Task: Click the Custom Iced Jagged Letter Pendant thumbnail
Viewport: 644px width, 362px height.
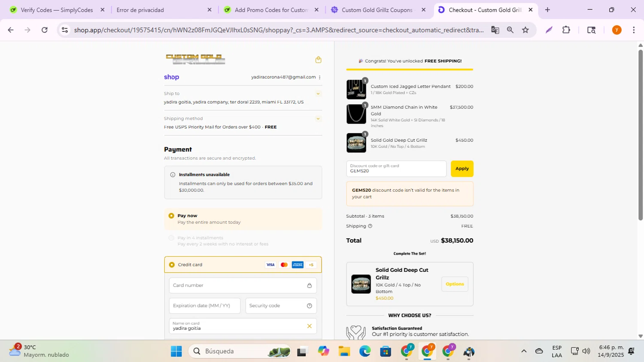Action: (x=356, y=89)
